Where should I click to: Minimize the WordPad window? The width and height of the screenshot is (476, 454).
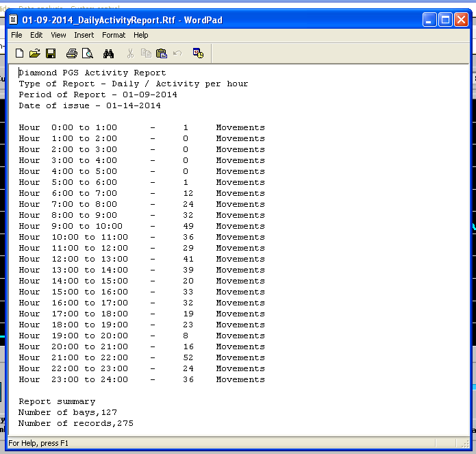pyautogui.click(x=429, y=20)
